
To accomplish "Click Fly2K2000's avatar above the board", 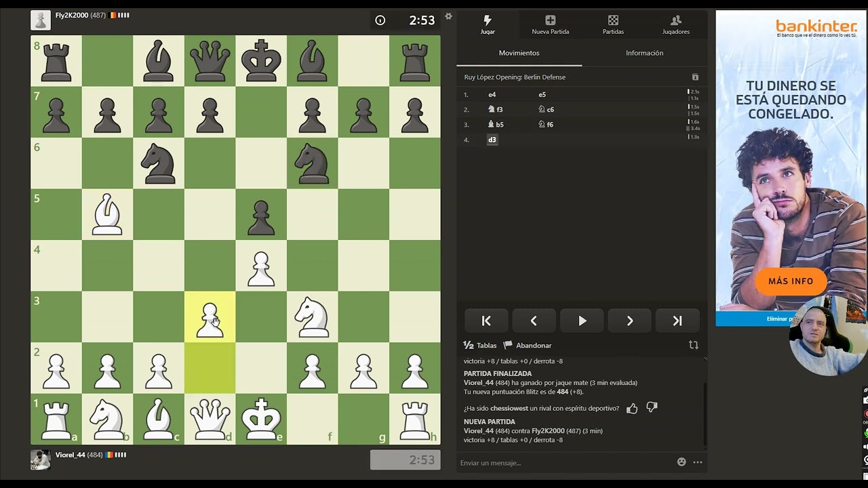I will coord(41,20).
